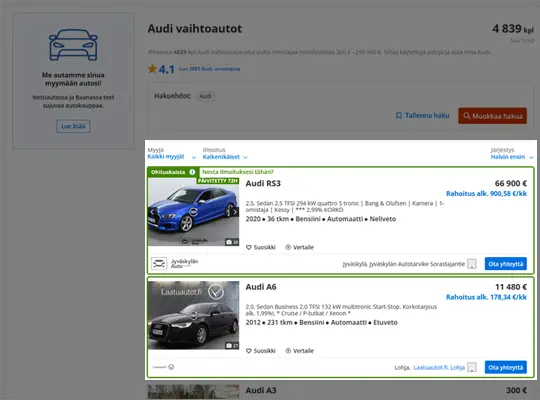Image resolution: width=540 pixels, height=400 pixels.
Task: Open the Audi A3 listing photo
Action: tap(194, 392)
